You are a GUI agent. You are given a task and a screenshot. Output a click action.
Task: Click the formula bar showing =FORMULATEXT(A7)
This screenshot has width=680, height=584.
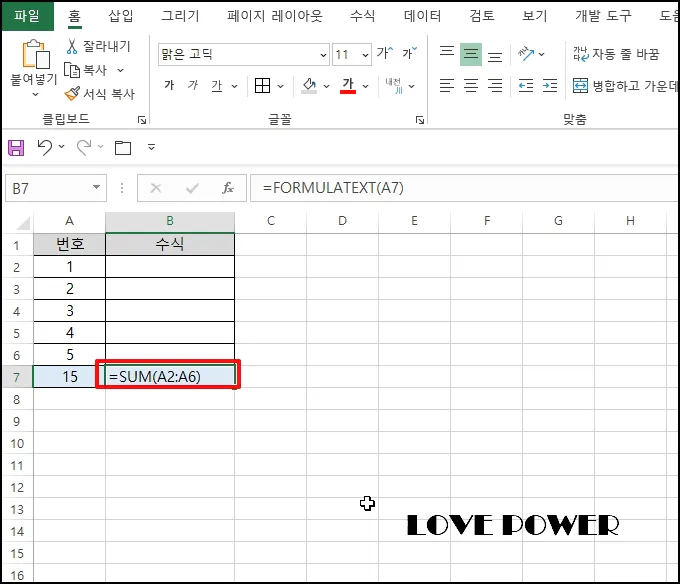(x=464, y=188)
